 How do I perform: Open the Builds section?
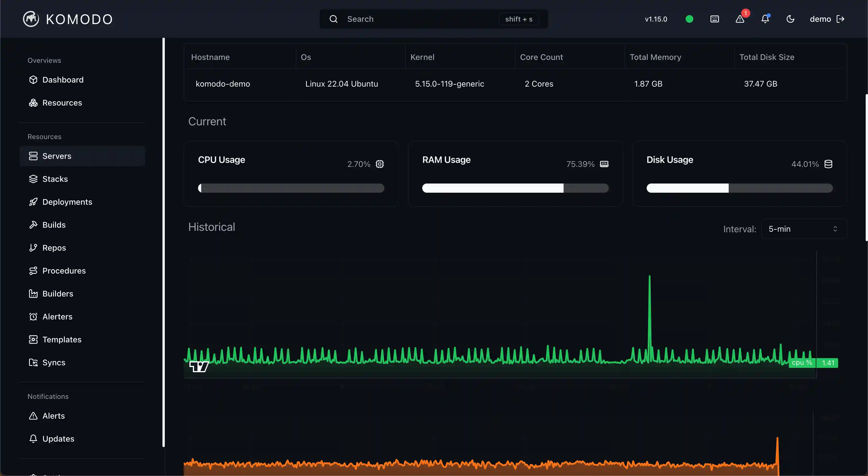[54, 225]
